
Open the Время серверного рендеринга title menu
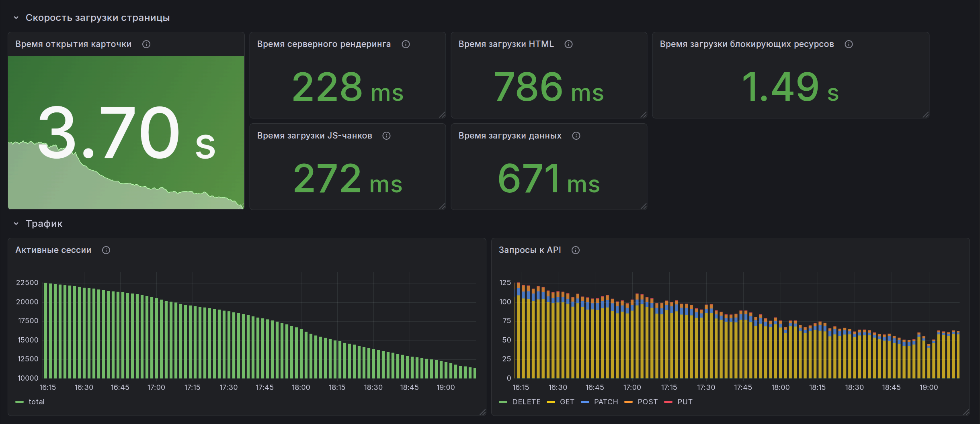[x=324, y=44]
